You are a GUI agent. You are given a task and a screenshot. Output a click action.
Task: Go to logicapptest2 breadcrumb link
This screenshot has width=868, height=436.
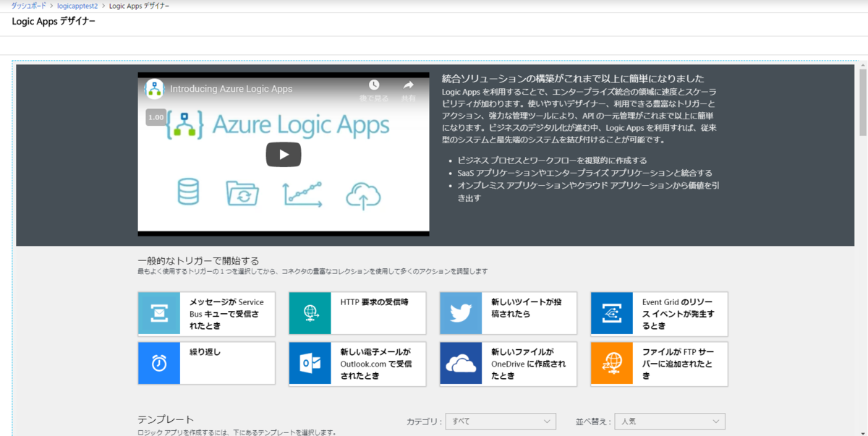(77, 6)
